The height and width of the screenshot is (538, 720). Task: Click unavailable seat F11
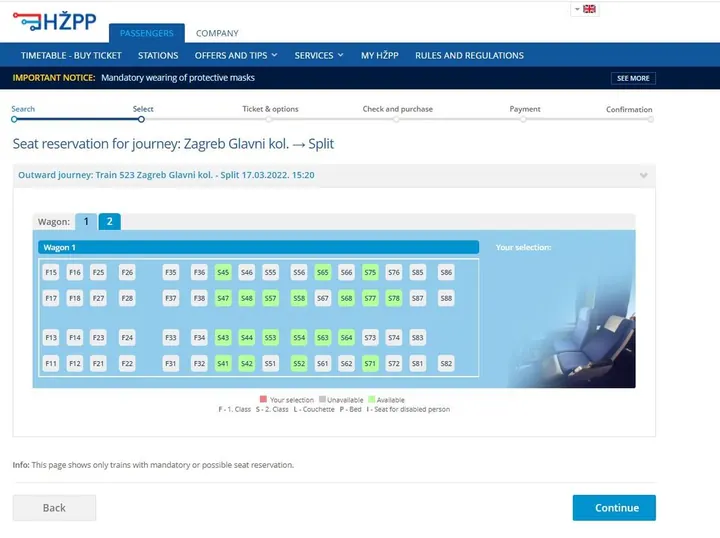click(51, 363)
